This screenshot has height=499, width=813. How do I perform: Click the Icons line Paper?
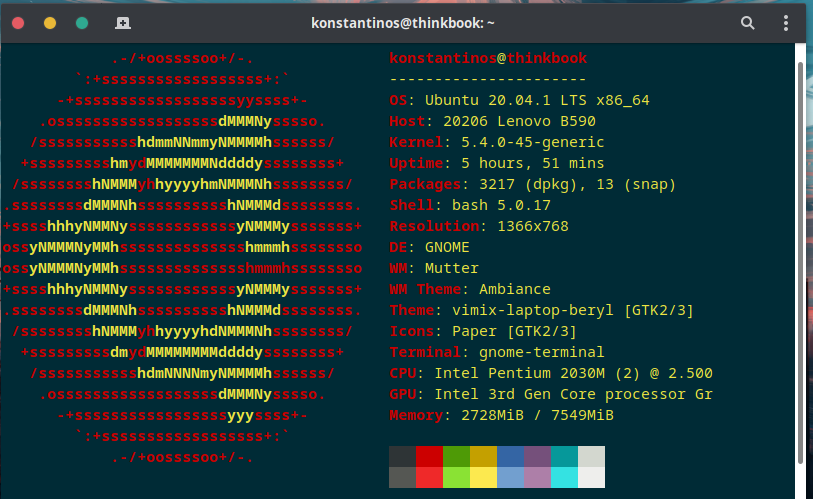483,331
